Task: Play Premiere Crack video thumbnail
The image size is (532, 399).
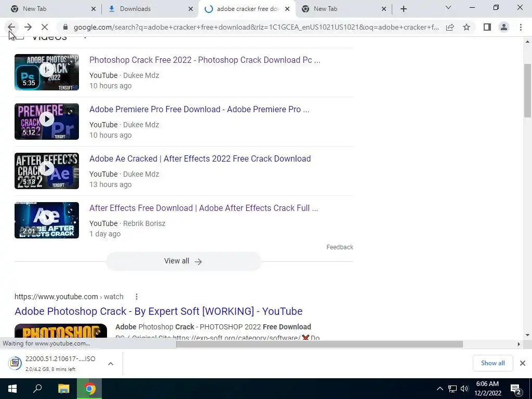Action: click(x=47, y=122)
